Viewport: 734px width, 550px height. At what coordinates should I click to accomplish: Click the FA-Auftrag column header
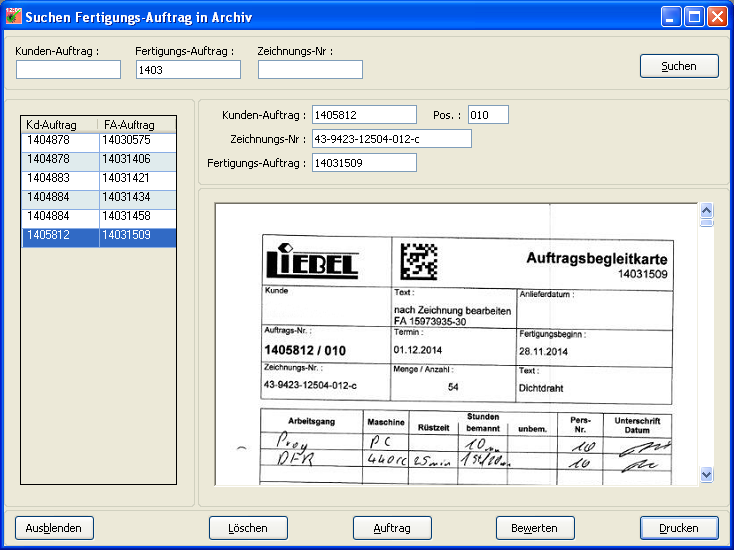pyautogui.click(x=137, y=124)
